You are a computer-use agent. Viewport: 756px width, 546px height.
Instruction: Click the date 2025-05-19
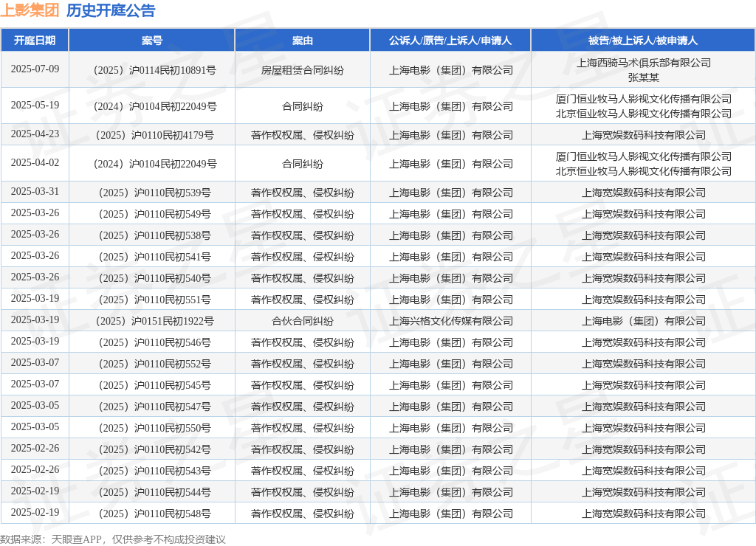pyautogui.click(x=35, y=105)
